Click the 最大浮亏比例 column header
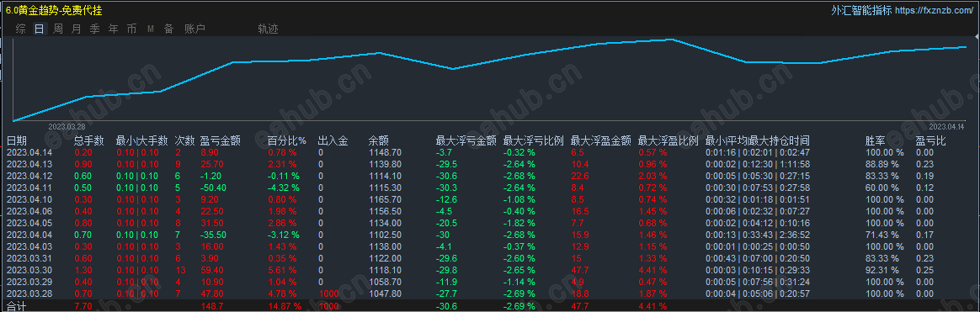 tap(533, 141)
